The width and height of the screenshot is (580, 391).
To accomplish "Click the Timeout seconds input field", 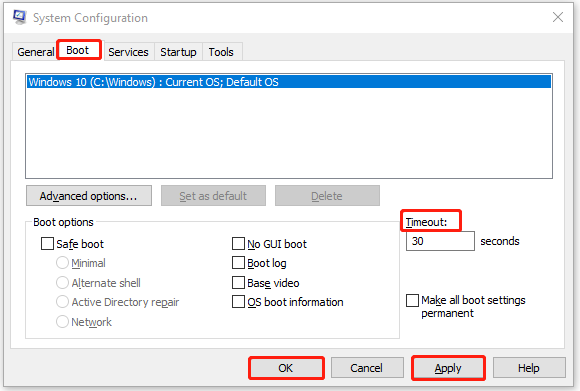I will point(440,241).
